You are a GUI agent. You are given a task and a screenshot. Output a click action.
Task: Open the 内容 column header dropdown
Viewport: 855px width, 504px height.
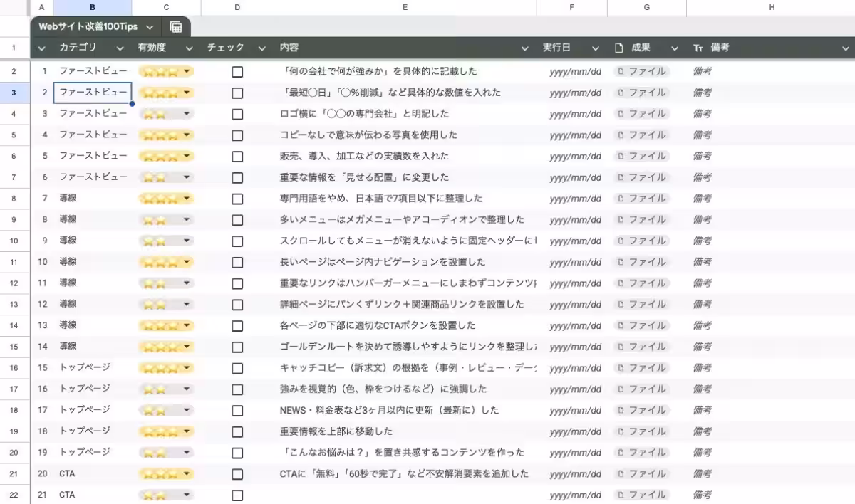pos(524,48)
